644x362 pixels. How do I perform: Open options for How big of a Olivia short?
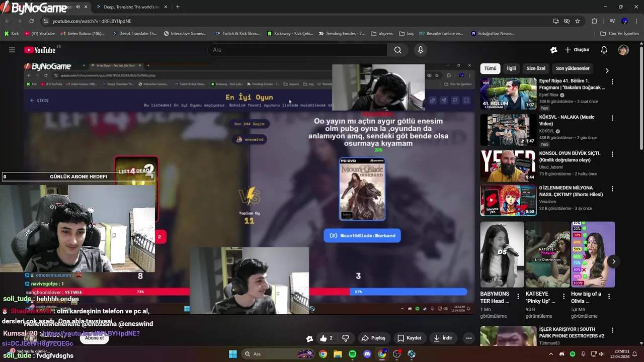tap(609, 297)
